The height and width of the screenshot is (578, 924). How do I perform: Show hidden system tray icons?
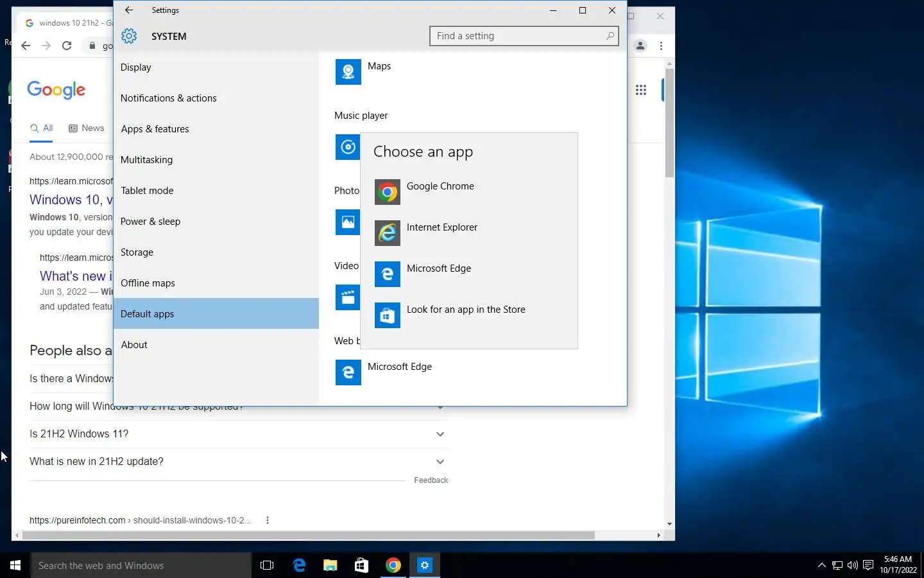[822, 565]
